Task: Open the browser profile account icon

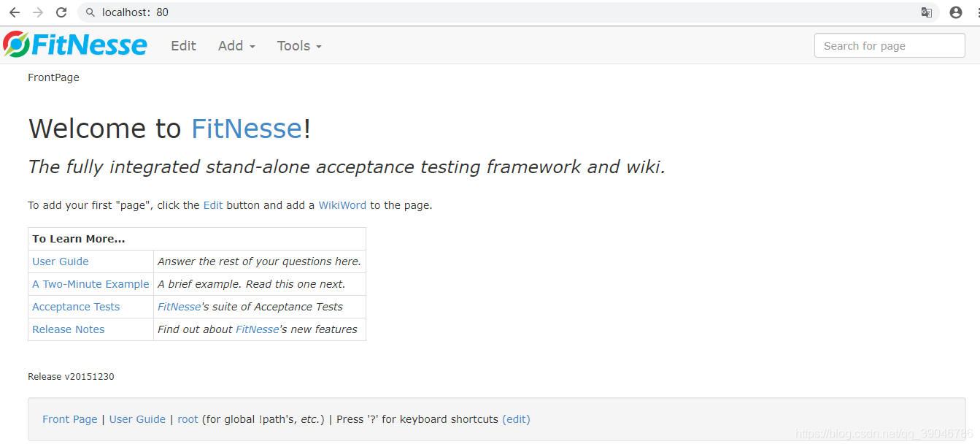Action: click(x=956, y=12)
